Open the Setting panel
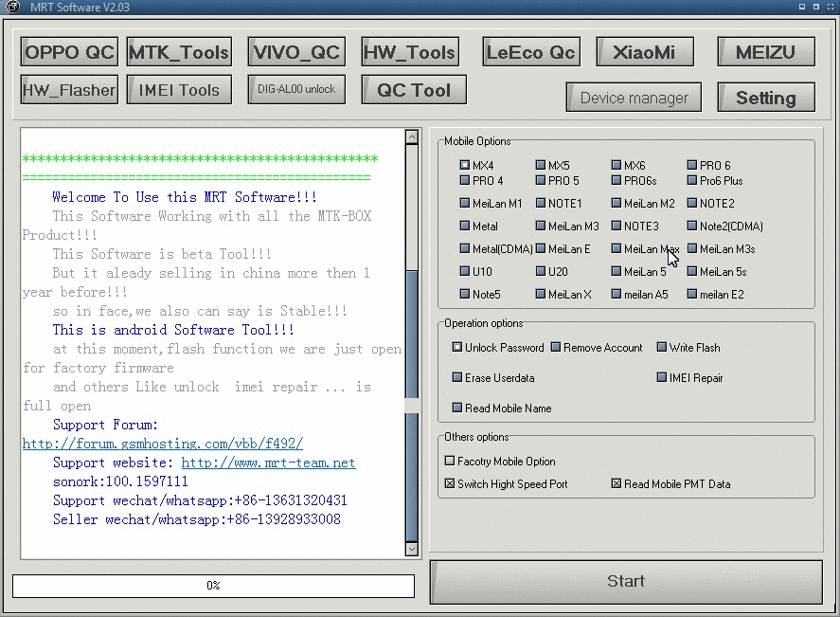This screenshot has width=840, height=617. coord(765,98)
